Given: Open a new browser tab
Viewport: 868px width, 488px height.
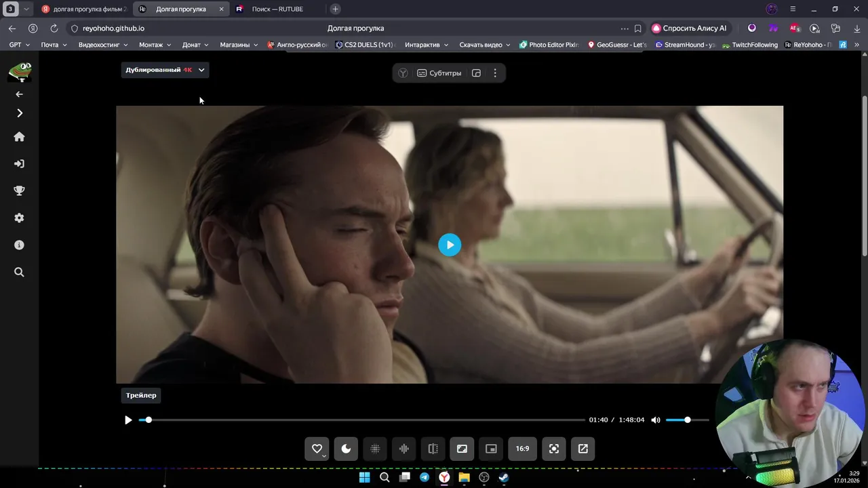Looking at the screenshot, I should (x=335, y=9).
